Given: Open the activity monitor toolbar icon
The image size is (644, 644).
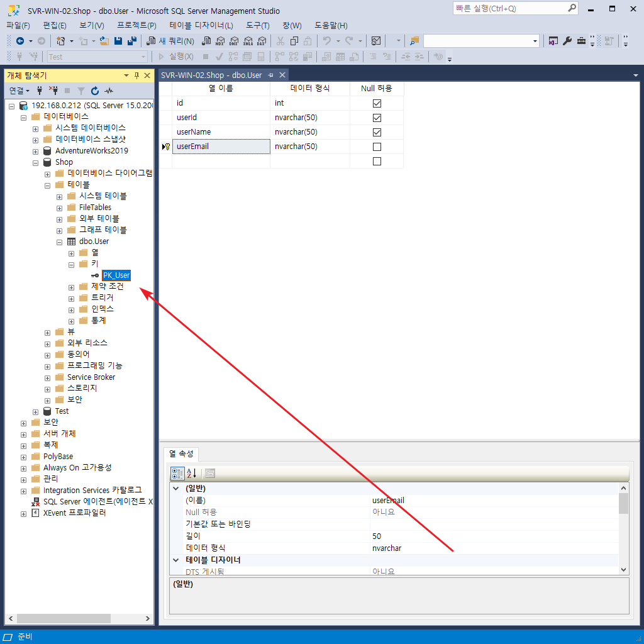Looking at the screenshot, I should tap(376, 41).
